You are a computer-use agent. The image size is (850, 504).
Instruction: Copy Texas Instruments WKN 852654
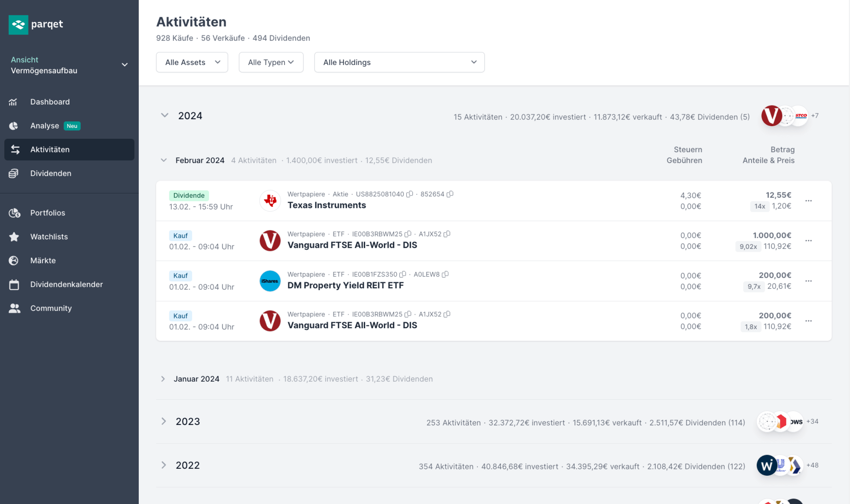pos(450,194)
